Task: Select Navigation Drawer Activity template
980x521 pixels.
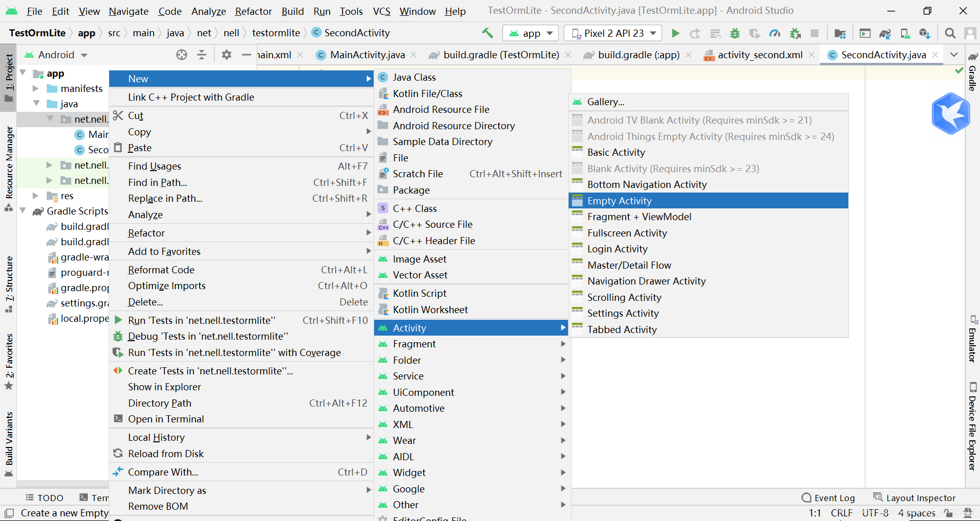Action: (x=708, y=281)
